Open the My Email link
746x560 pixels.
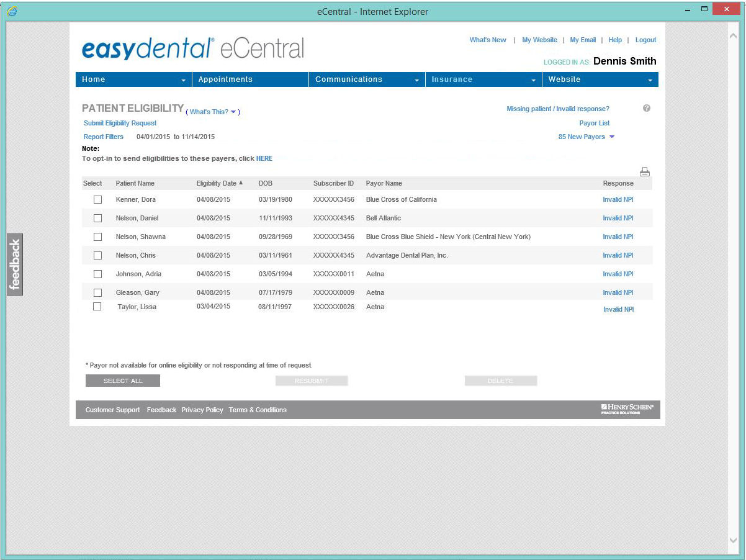click(x=583, y=40)
